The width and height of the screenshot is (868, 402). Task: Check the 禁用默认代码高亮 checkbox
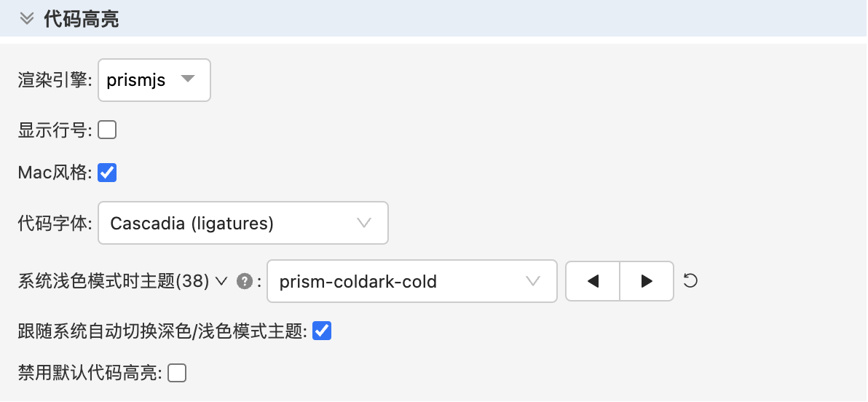pos(177,374)
